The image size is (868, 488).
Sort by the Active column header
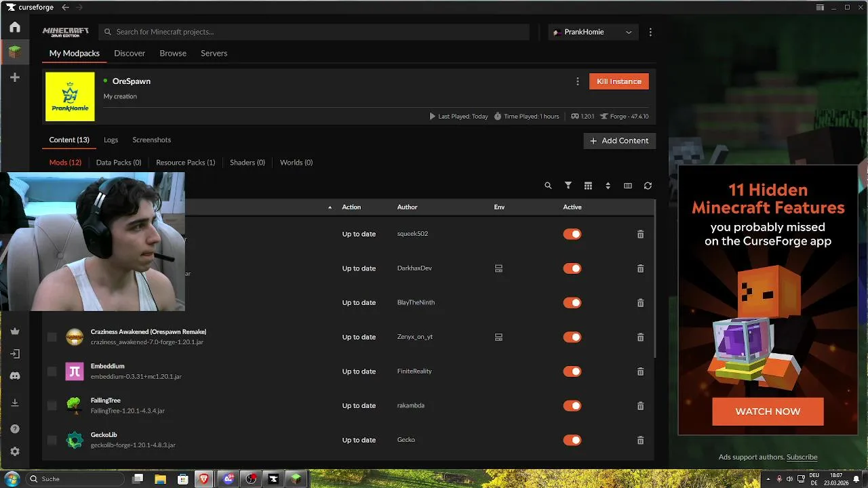572,207
